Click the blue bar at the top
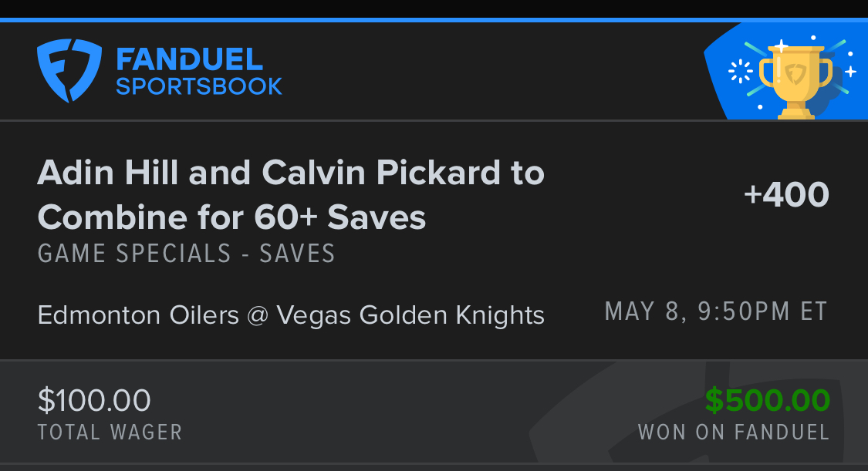 (x=434, y=20)
